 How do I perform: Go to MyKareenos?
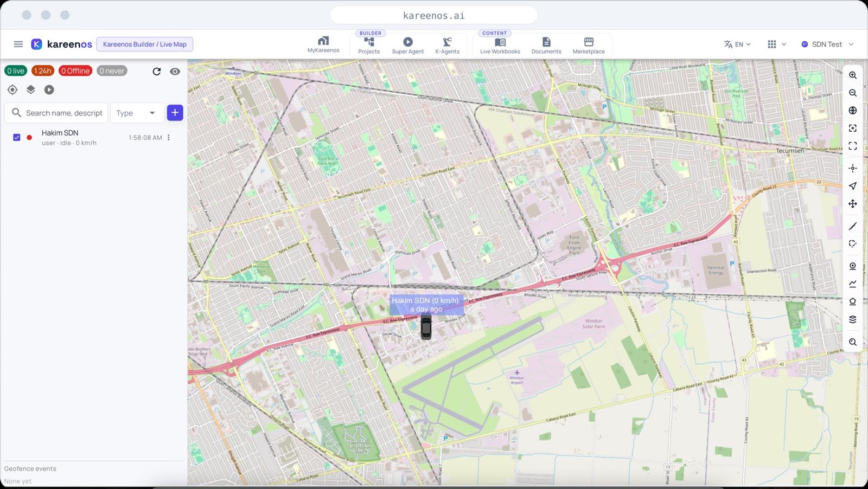[323, 44]
